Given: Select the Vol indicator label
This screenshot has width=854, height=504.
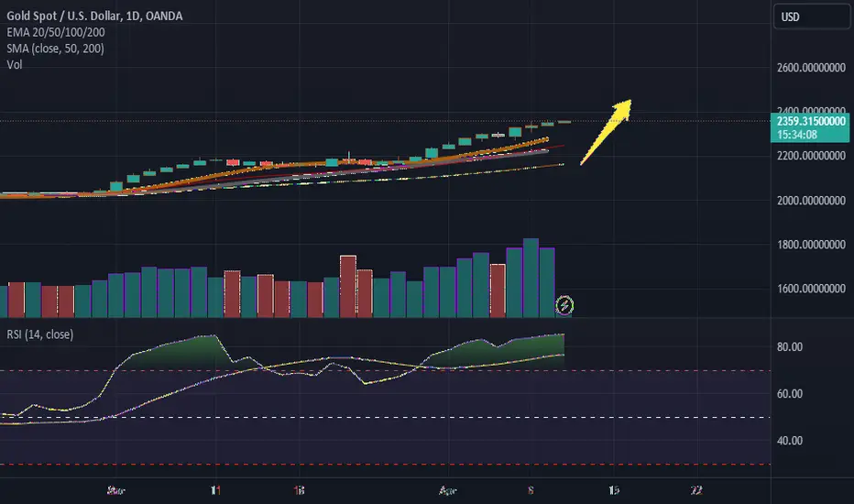Looking at the screenshot, I should point(14,64).
